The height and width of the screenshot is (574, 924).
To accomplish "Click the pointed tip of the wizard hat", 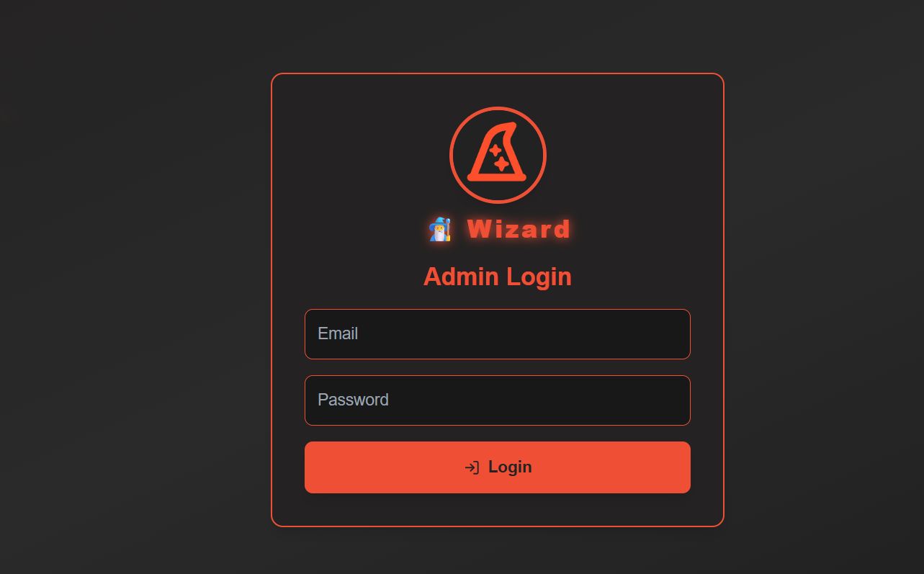I will [x=512, y=126].
